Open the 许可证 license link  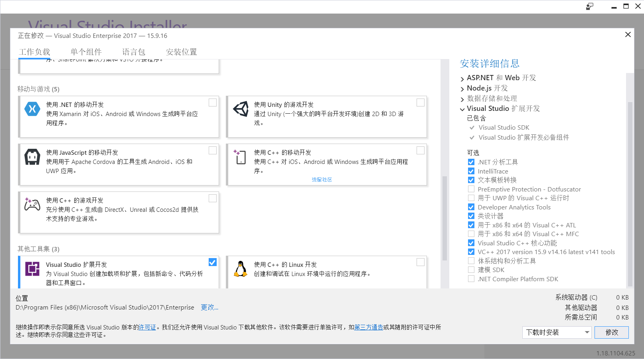click(x=147, y=327)
